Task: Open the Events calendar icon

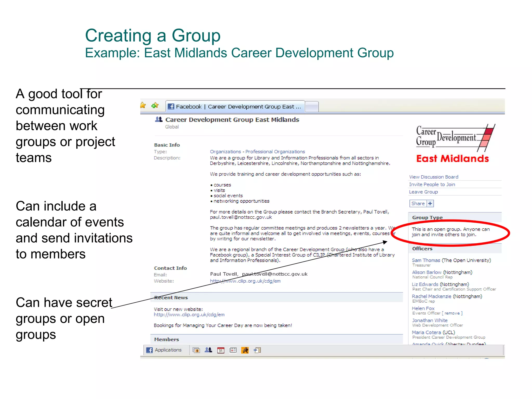Action: pyautogui.click(x=221, y=350)
